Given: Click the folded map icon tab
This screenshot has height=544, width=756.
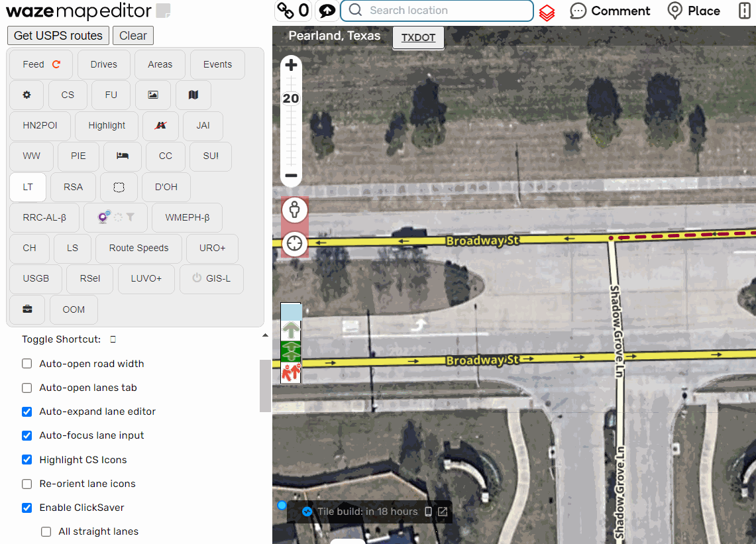Looking at the screenshot, I should tap(193, 95).
